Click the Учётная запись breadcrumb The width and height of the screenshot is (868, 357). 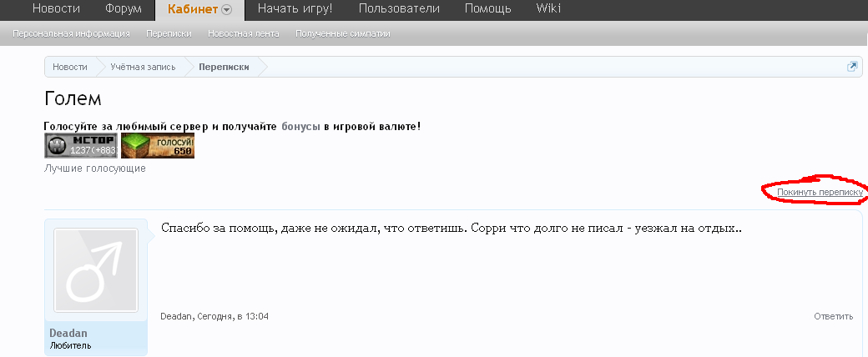click(143, 67)
